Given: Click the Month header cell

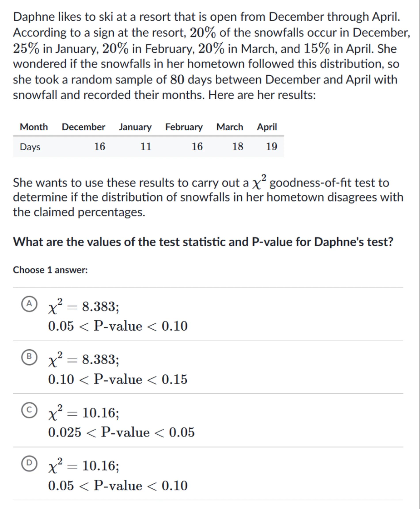Looking at the screenshot, I should 34,127.
